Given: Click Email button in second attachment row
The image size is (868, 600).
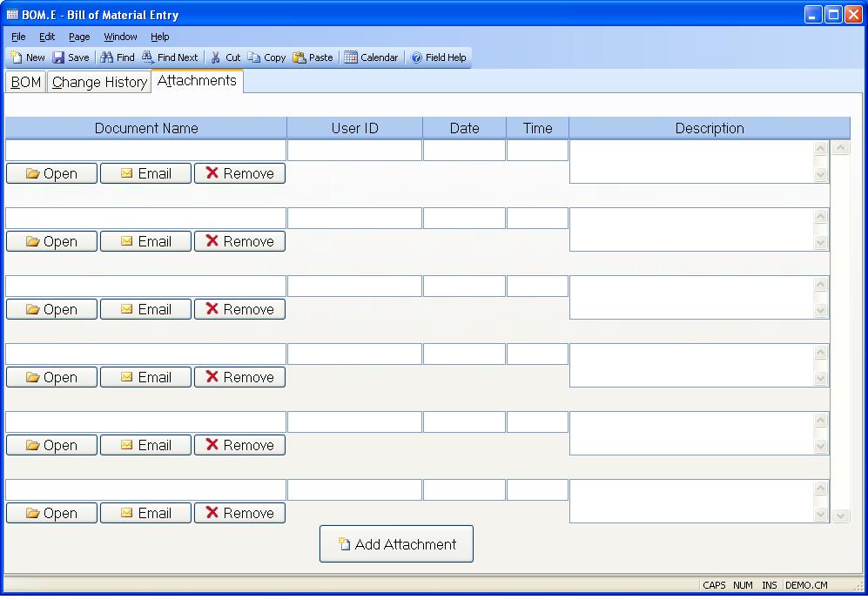Looking at the screenshot, I should 145,241.
